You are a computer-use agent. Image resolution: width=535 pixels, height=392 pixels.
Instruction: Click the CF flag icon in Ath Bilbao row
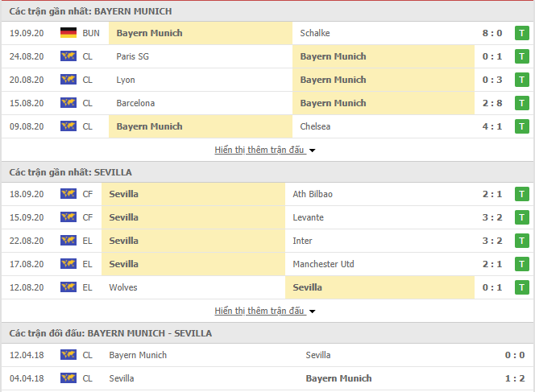click(x=68, y=194)
